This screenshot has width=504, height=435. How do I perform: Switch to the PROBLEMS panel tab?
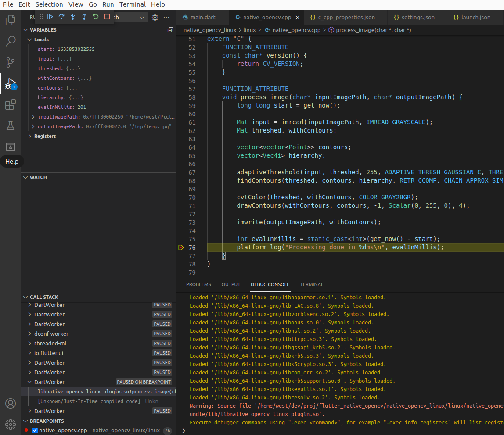[198, 284]
